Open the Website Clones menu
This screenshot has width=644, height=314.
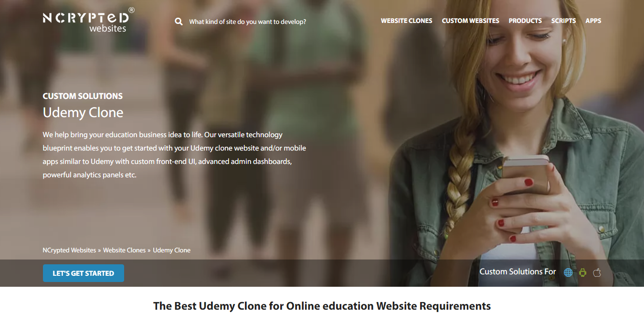click(x=406, y=21)
